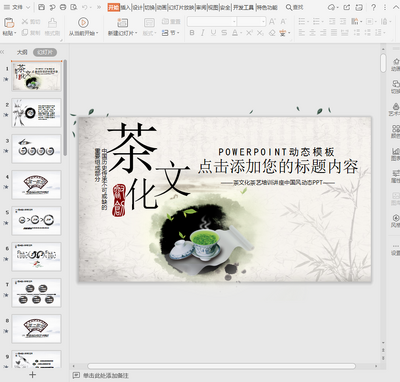Image resolution: width=400 pixels, height=382 pixels.
Task: Click the Share export icon at top right
Action: click(347, 7)
